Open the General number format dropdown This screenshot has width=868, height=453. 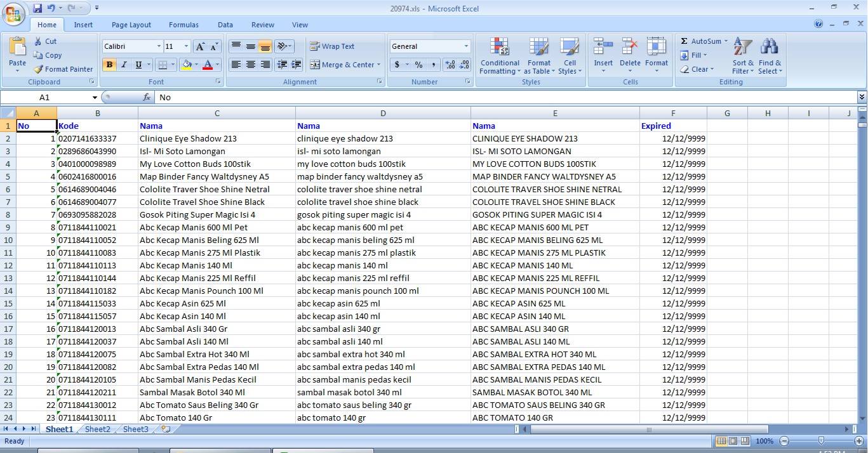point(465,46)
